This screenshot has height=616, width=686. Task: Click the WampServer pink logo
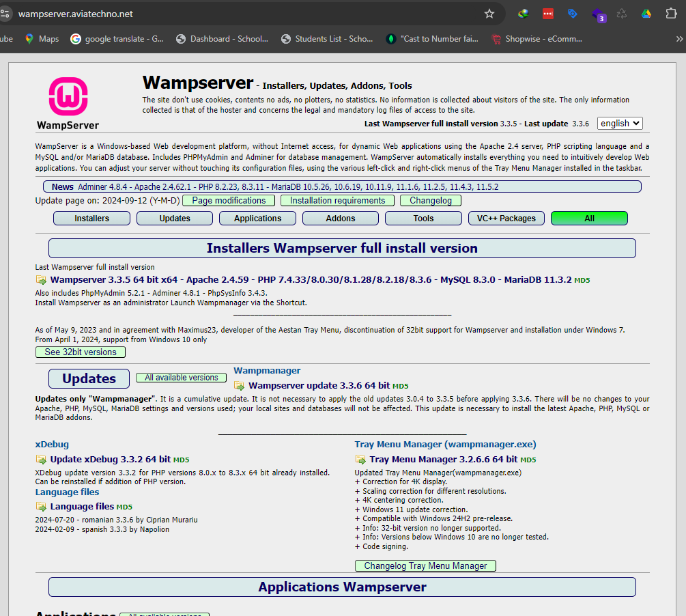tap(68, 96)
